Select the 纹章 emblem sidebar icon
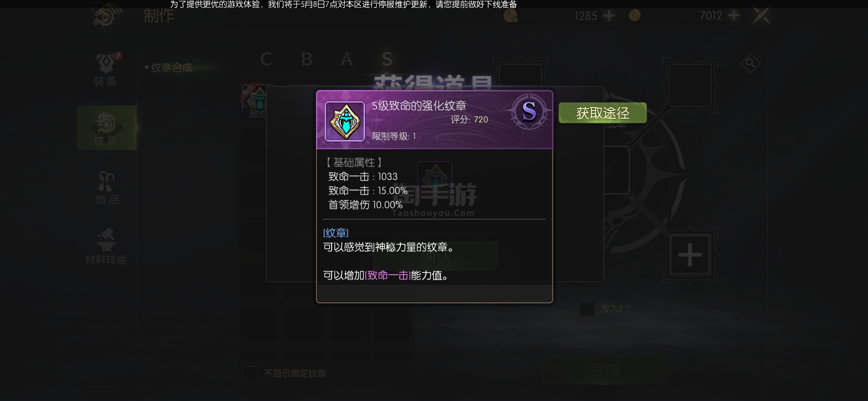Viewport: 868px width, 401px height. [x=106, y=128]
